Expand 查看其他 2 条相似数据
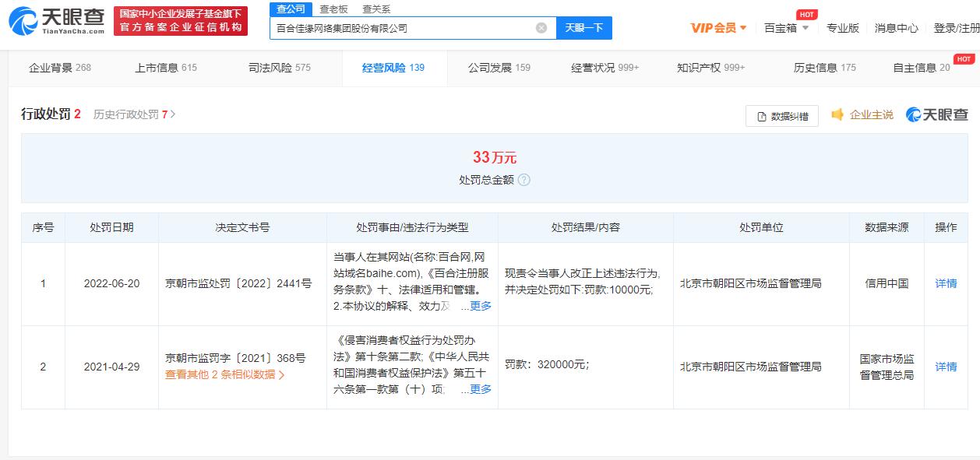Screen dimensions: 980x460 pyautogui.click(x=224, y=374)
